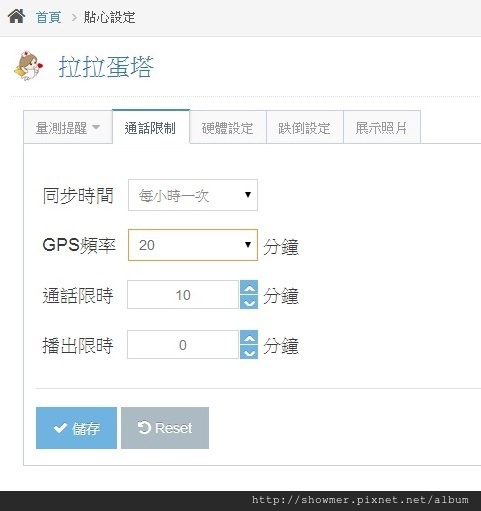Screen dimensions: 481x511
Task: Open the GPS頻率 dropdown
Action: 193,245
